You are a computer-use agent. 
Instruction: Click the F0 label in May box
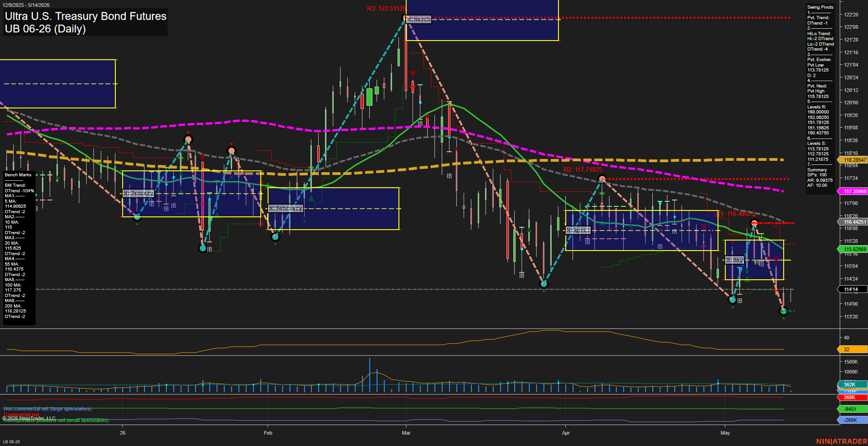(x=757, y=263)
